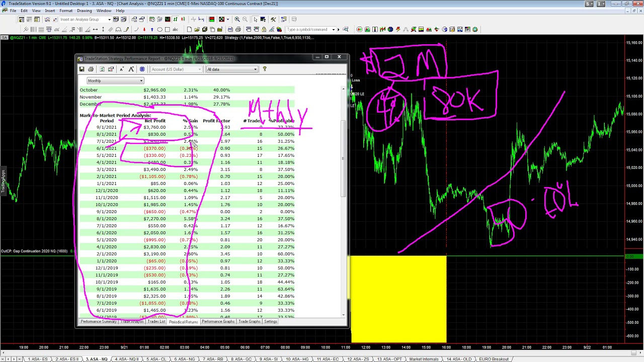Click the hammer format tools icon
The height and width of the screenshot is (362, 644).
[x=273, y=20]
